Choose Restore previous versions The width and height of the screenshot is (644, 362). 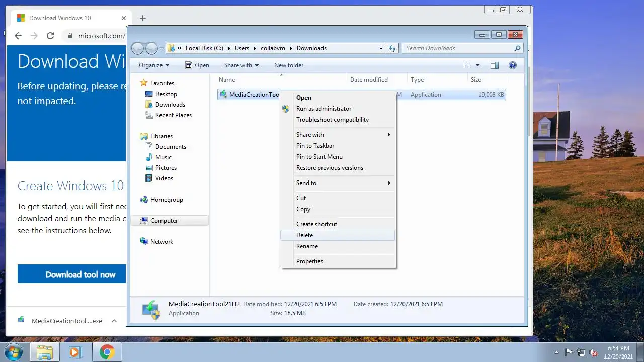338,168
